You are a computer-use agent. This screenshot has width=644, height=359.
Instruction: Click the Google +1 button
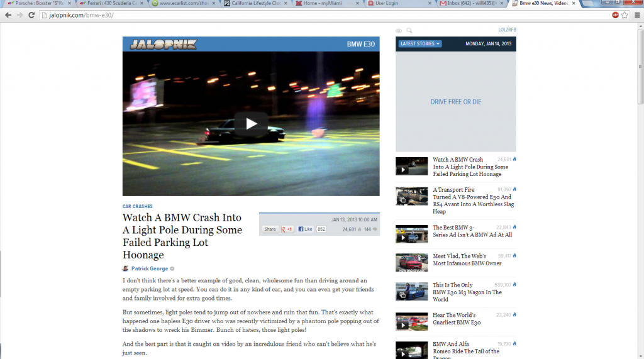pos(287,229)
